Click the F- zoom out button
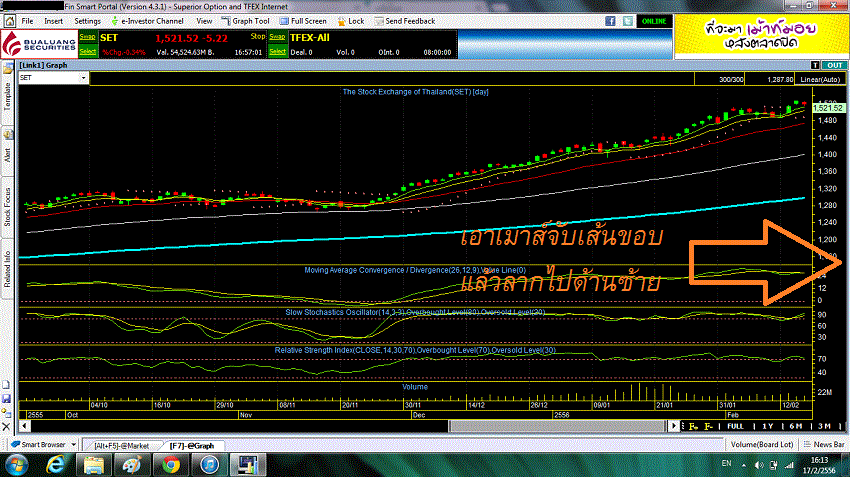850x477 pixels. 708,427
